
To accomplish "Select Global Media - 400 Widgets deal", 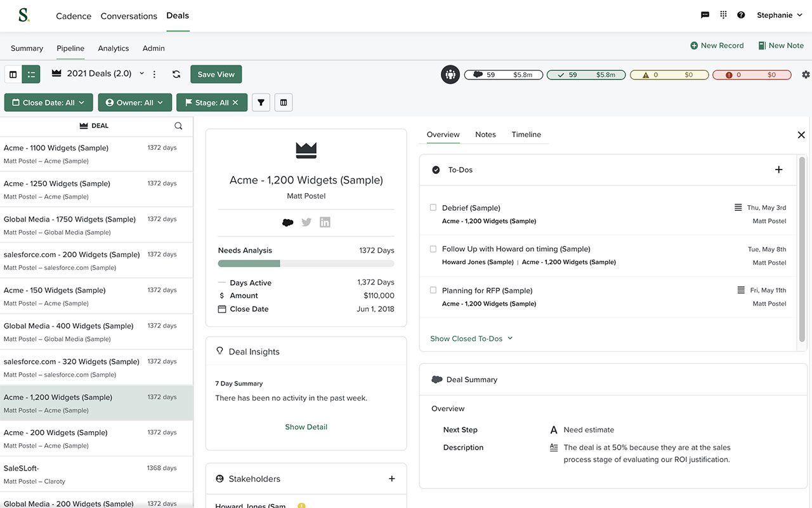I will point(96,331).
